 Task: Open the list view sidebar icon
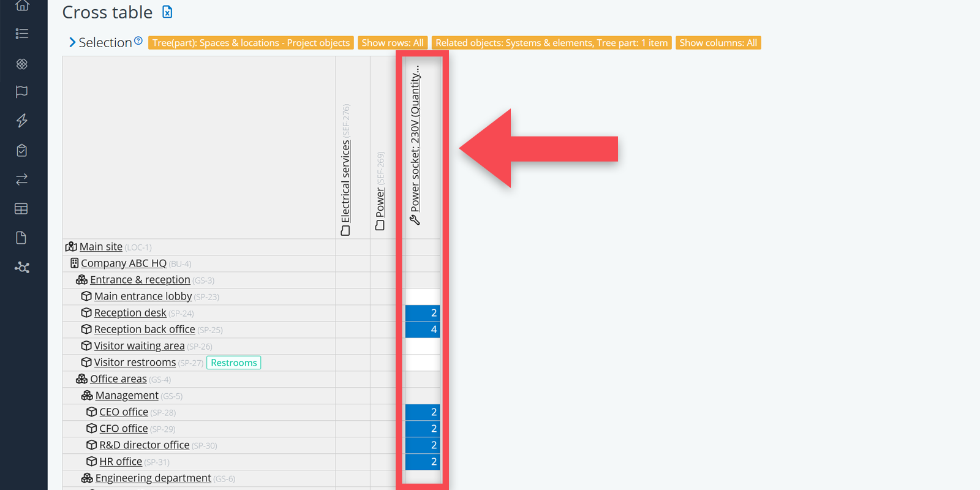pos(22,34)
